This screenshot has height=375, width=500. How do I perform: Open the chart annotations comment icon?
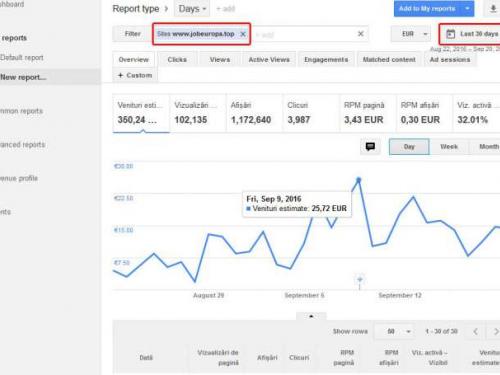[370, 147]
